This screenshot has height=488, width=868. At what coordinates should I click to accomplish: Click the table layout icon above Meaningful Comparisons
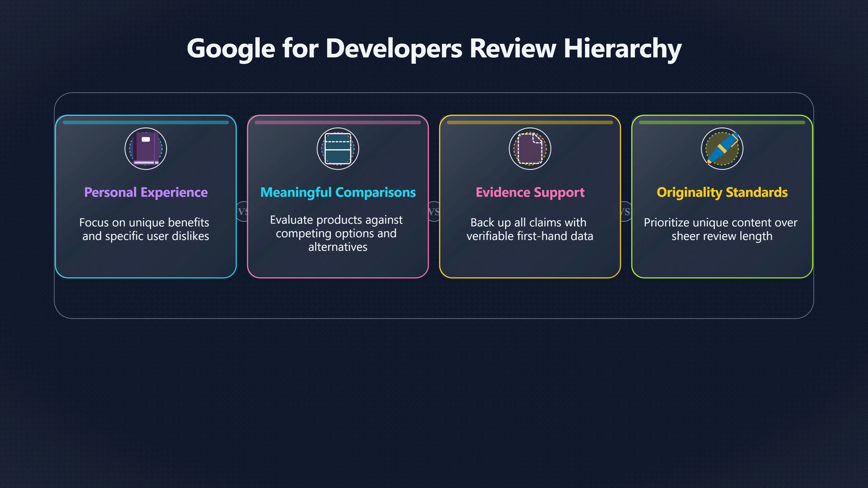coord(338,148)
